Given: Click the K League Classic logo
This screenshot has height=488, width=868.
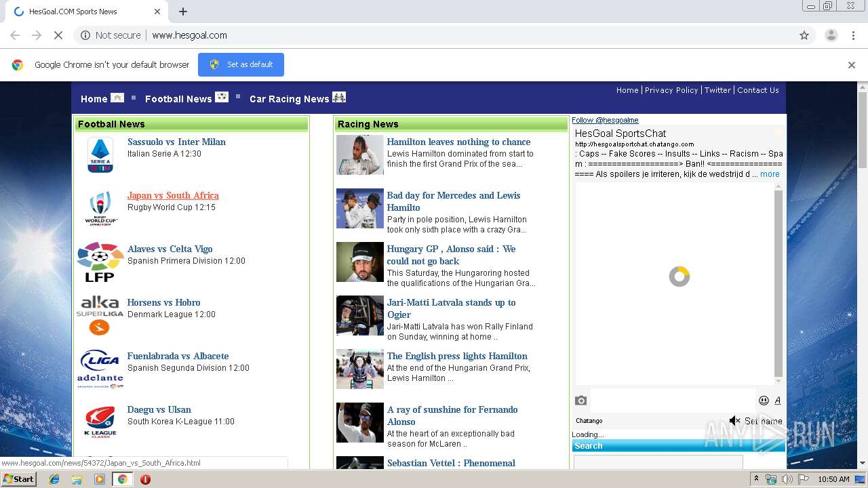Looking at the screenshot, I should coord(100,422).
